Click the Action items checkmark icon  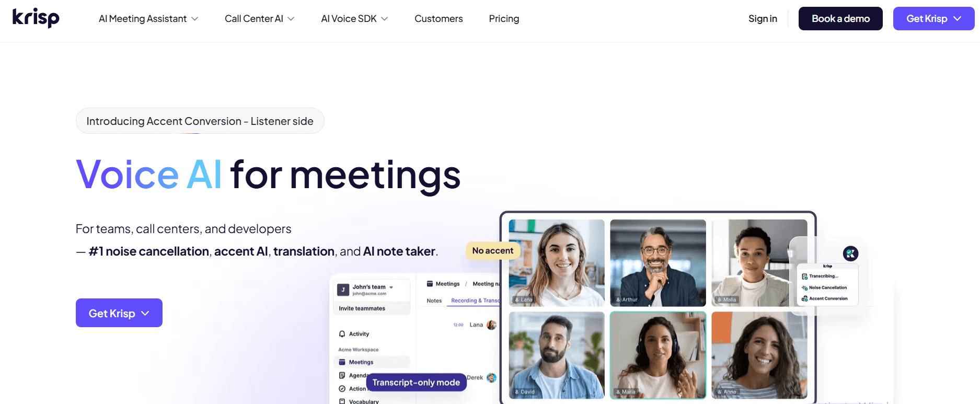(x=342, y=389)
